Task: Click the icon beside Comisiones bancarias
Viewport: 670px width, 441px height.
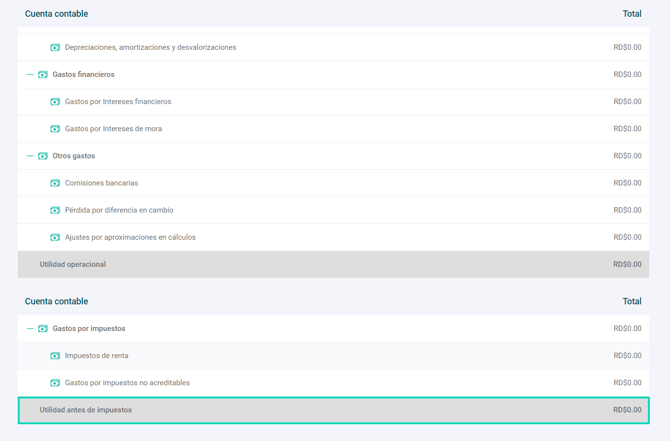Action: [x=55, y=183]
